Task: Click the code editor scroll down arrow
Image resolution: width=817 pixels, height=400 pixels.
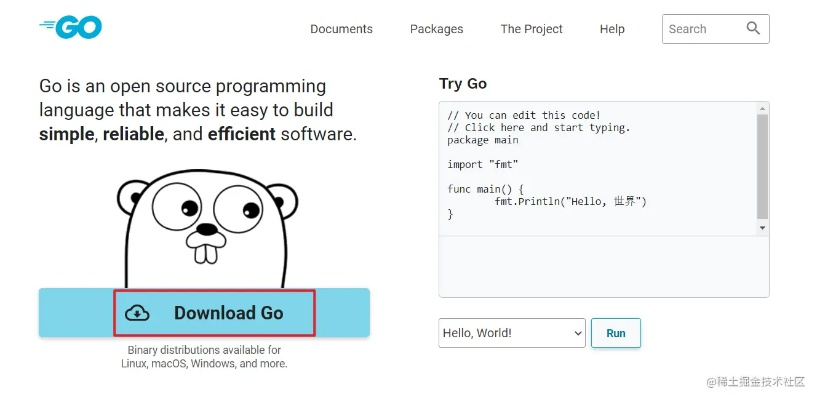Action: coord(763,228)
